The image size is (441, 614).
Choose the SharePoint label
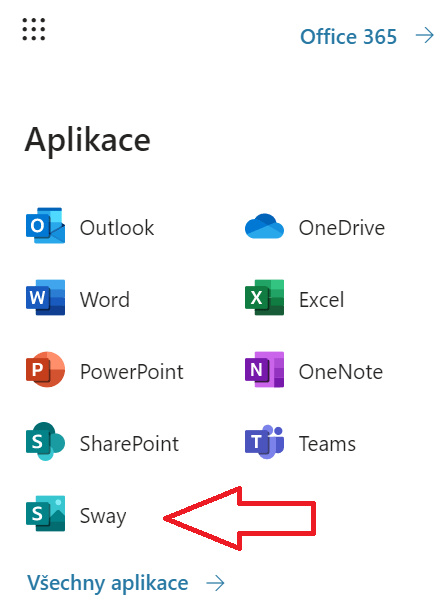click(129, 444)
